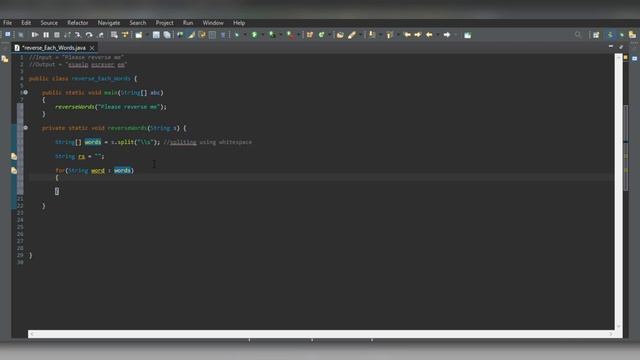The height and width of the screenshot is (360, 640).
Task: Open the Refactor menu
Action: tap(78, 23)
